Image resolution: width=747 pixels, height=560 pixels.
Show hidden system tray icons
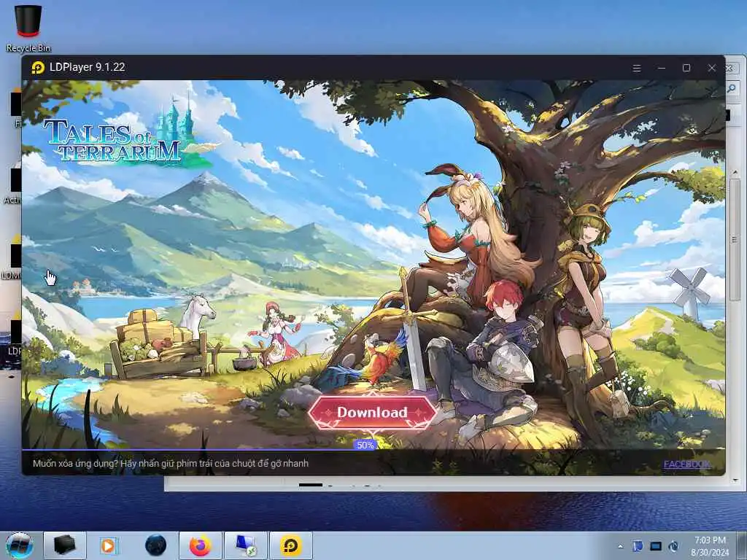pyautogui.click(x=620, y=546)
